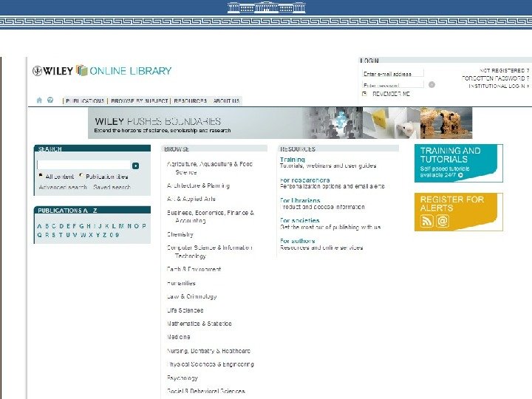
Task: Browse publications starting with letter Z
Action: (105, 235)
